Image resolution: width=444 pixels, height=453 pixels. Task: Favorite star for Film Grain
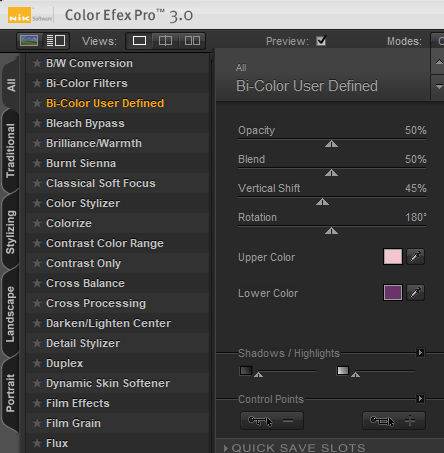point(37,423)
